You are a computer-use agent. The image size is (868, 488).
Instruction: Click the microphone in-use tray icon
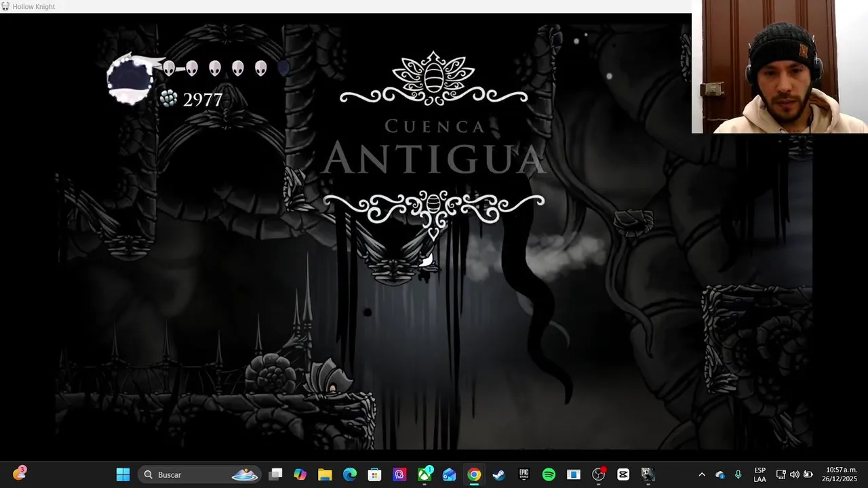tap(738, 474)
